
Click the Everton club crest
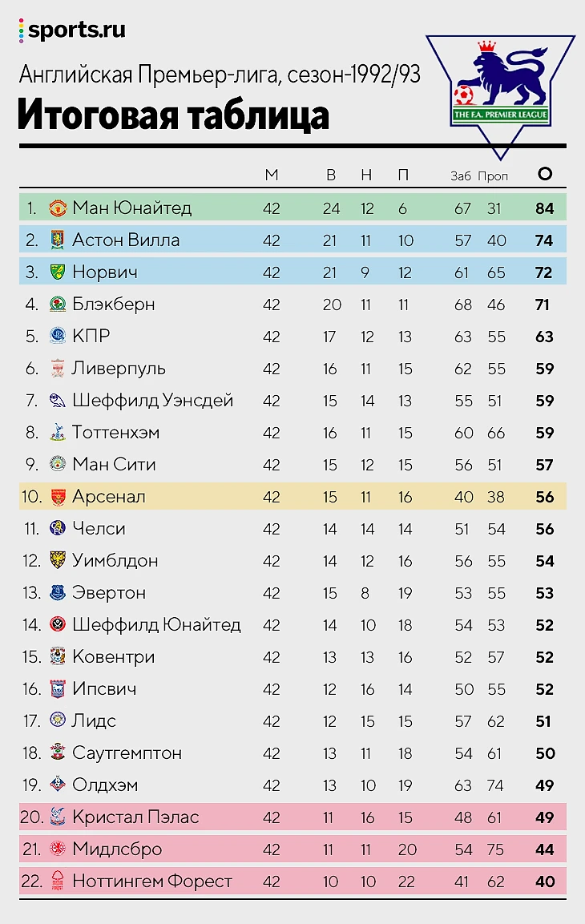click(57, 592)
